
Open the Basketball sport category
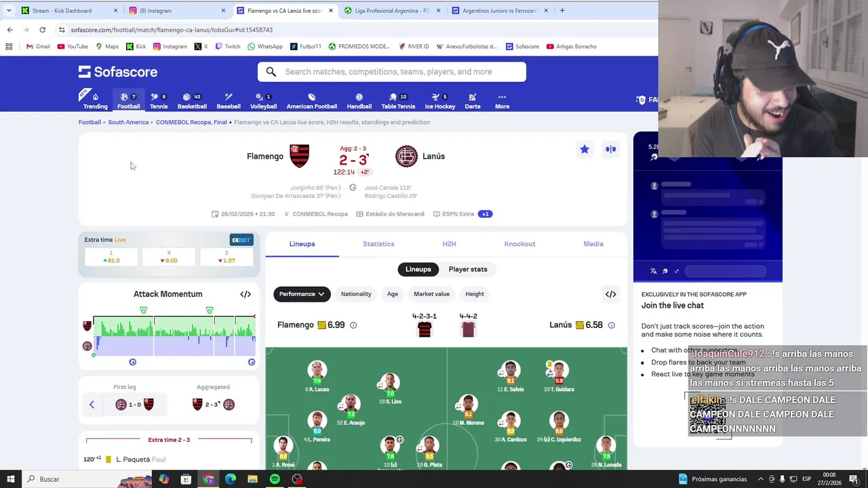[x=192, y=101]
